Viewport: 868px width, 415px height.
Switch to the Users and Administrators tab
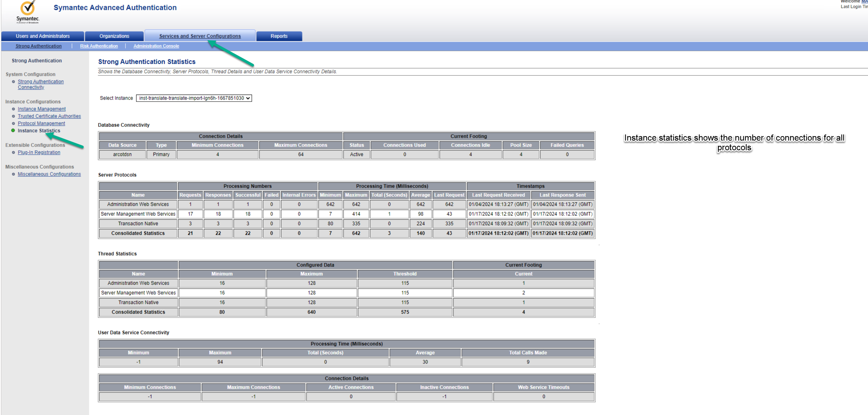coord(42,36)
